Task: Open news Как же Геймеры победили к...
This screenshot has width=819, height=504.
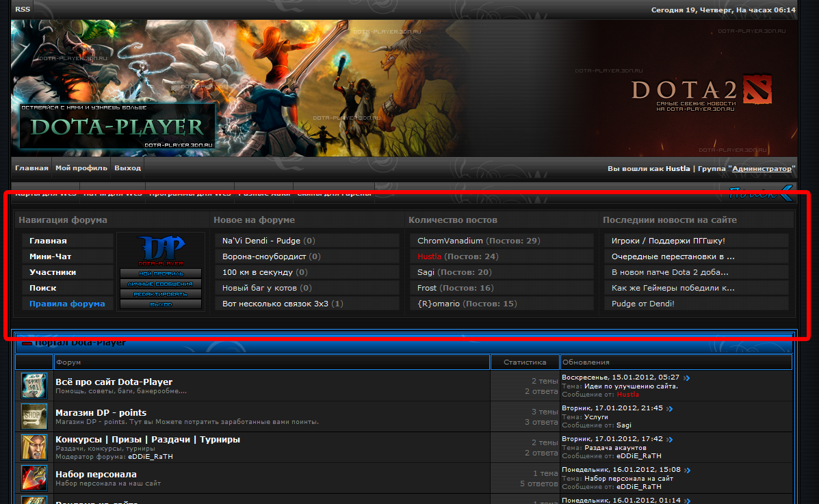Action: click(x=673, y=288)
